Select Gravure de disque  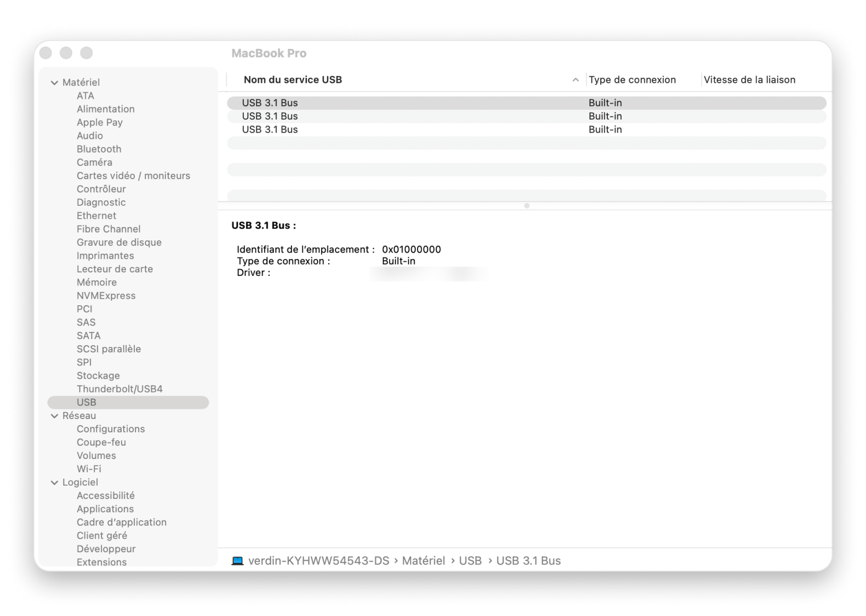click(x=119, y=243)
